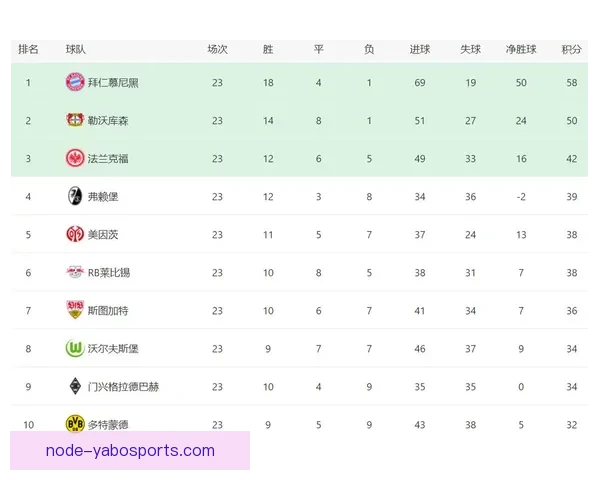Click the Wolfsburg green W logo

(x=75, y=348)
